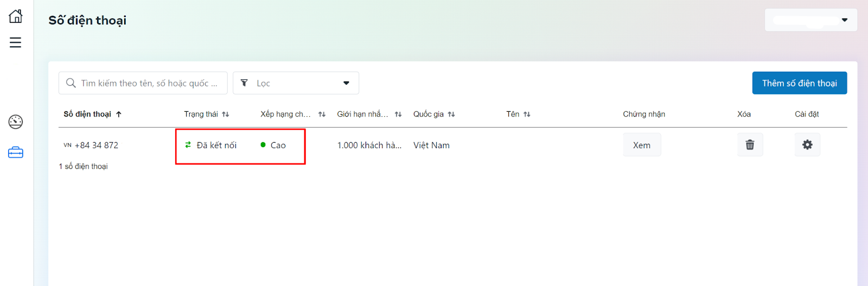Click 1.000 khách hàng limit cell

click(x=369, y=145)
